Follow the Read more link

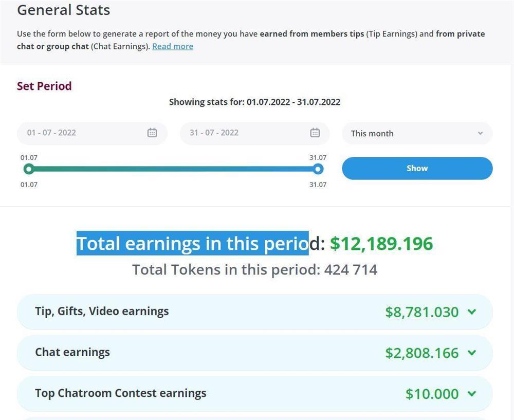[173, 46]
